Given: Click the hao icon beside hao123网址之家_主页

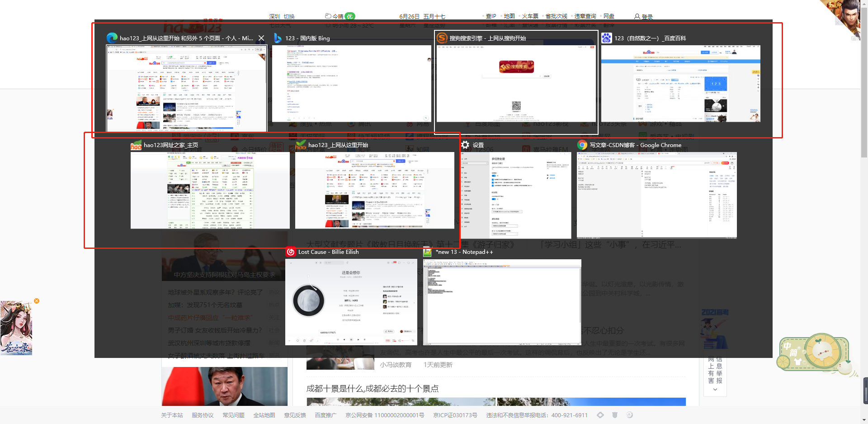Looking at the screenshot, I should tap(136, 145).
